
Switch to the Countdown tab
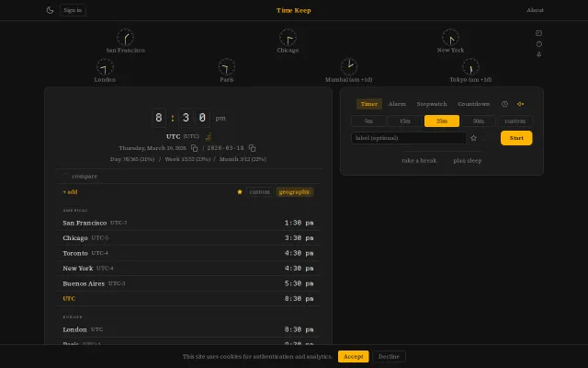point(474,104)
